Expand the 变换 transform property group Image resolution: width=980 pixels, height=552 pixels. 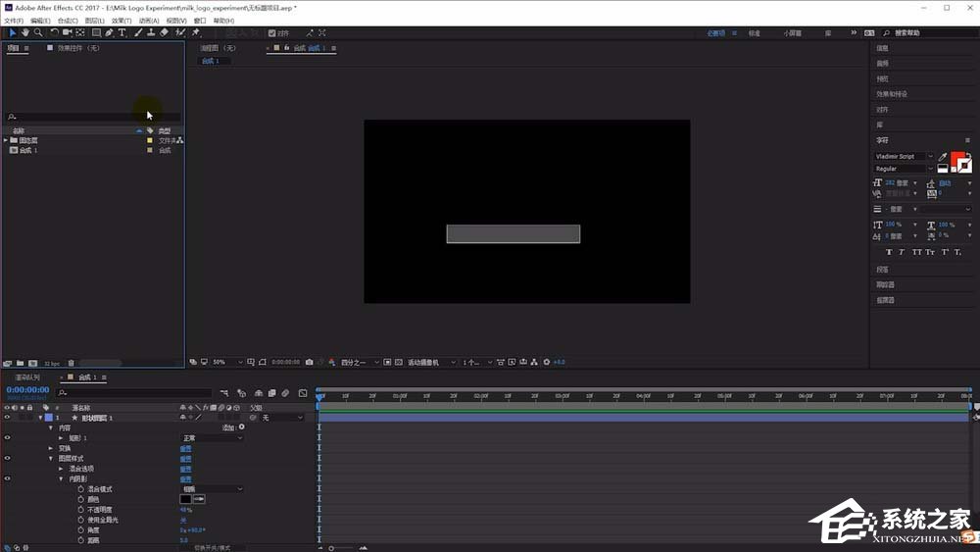pos(51,448)
